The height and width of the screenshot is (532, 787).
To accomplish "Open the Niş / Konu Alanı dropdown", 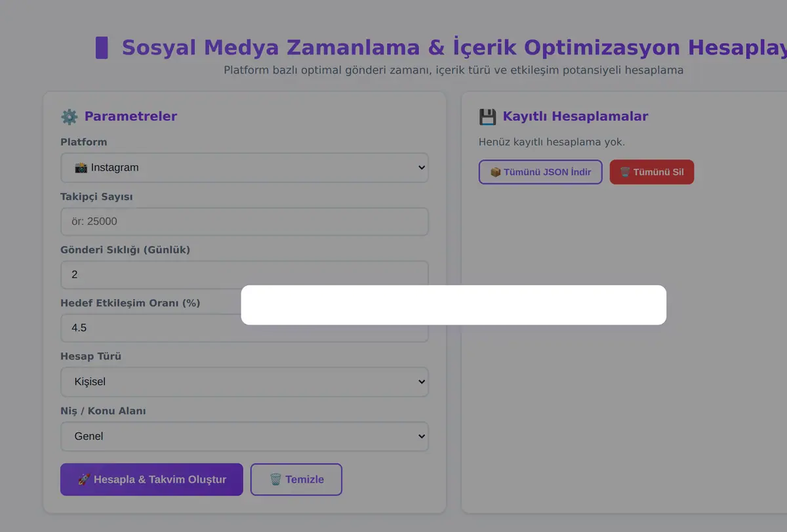I will point(244,436).
